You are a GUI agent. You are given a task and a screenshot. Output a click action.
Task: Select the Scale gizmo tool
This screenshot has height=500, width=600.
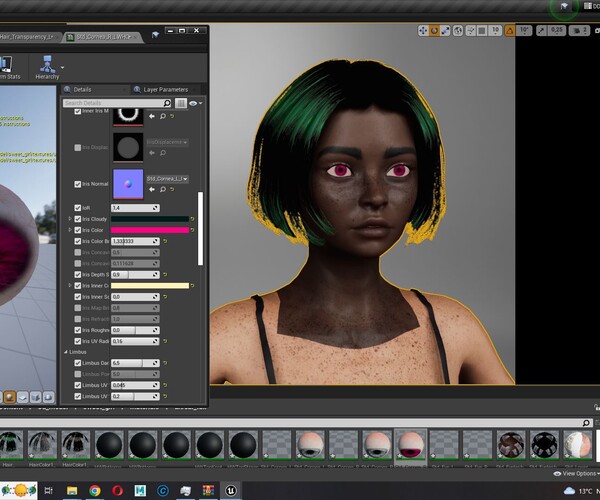click(x=445, y=31)
